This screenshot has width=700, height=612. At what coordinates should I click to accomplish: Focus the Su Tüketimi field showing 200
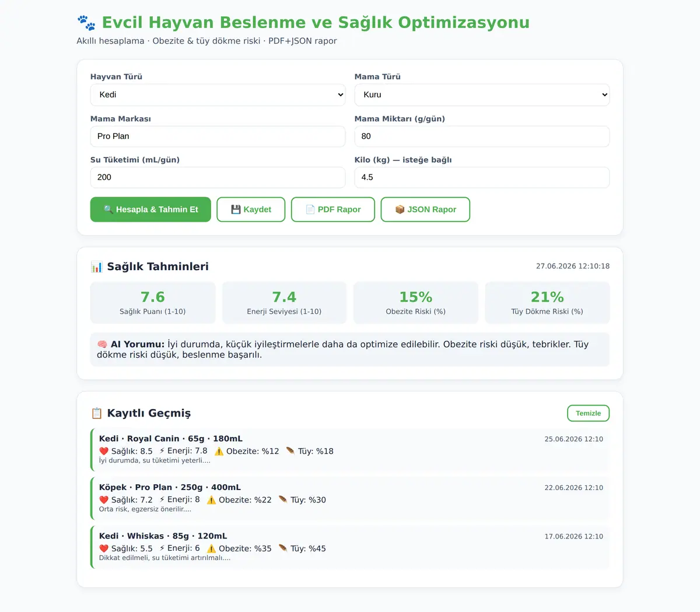(x=218, y=177)
